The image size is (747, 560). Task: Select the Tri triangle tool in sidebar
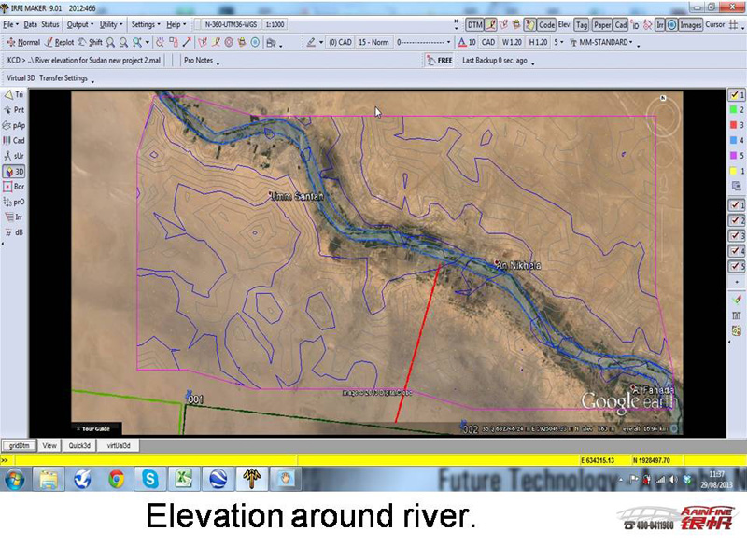pyautogui.click(x=14, y=94)
